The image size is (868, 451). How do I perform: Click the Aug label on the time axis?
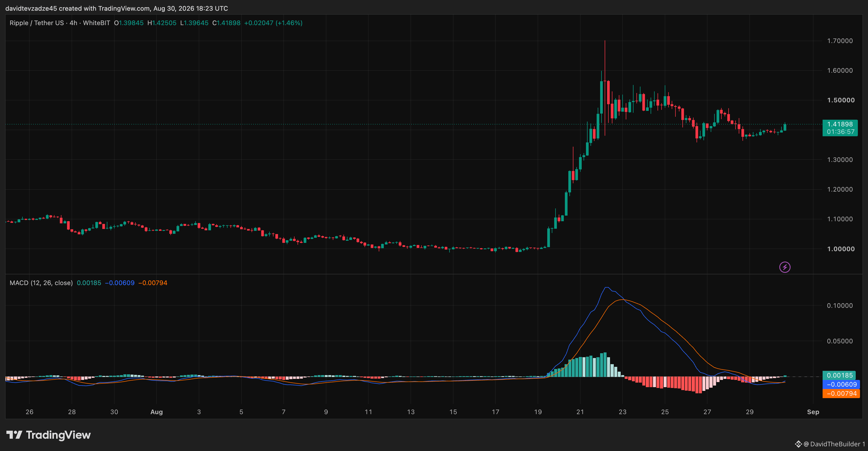(157, 412)
